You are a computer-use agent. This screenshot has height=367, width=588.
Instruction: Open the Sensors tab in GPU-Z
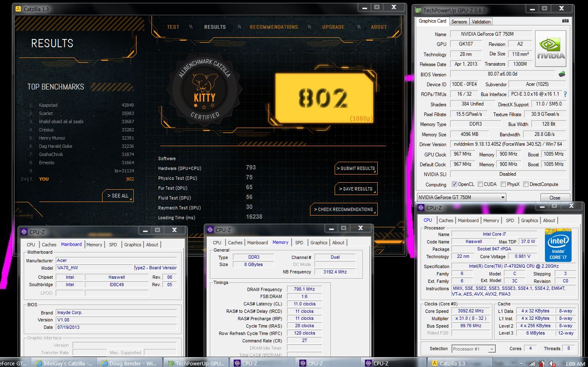coord(459,22)
